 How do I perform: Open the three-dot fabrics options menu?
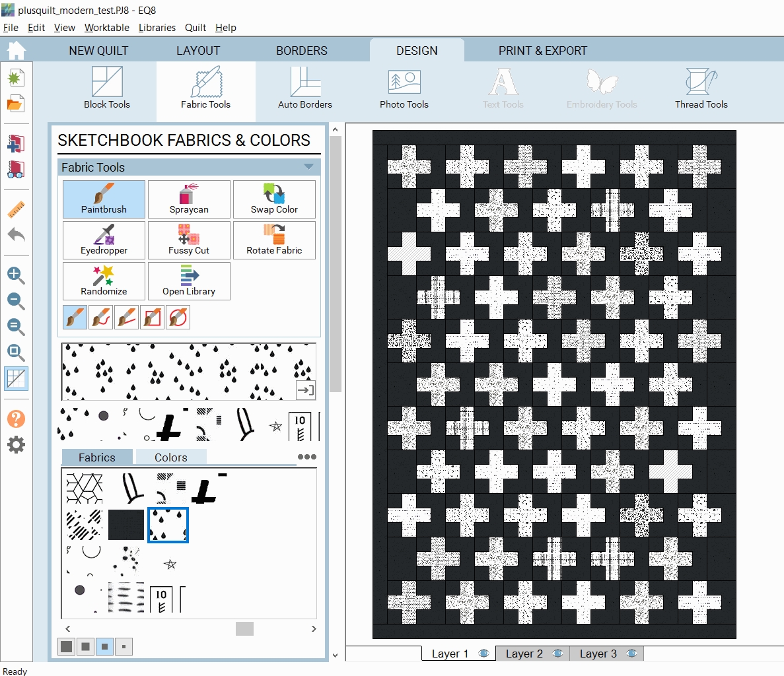click(306, 457)
